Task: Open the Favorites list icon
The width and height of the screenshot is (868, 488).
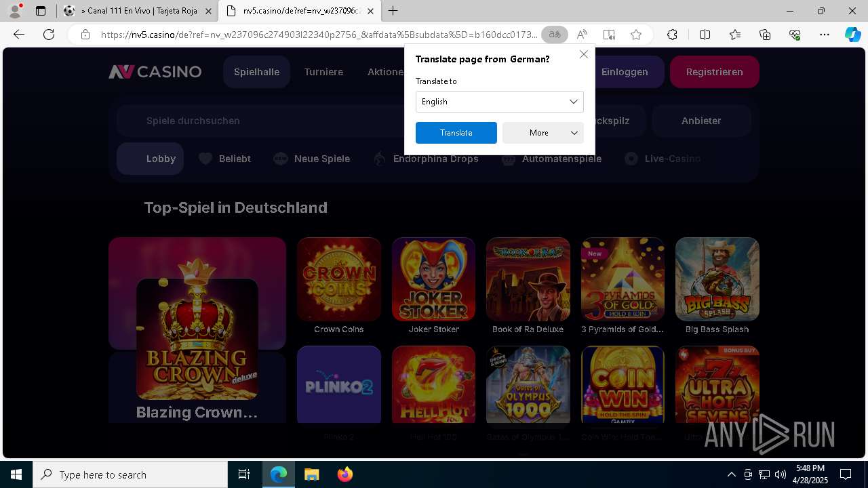Action: pyautogui.click(x=735, y=35)
